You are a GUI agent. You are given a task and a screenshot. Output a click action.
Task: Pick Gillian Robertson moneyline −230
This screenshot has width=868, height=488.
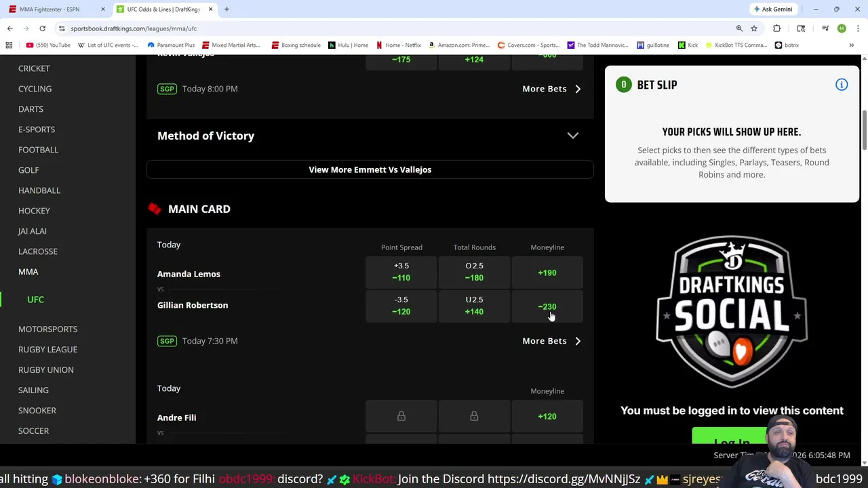pyautogui.click(x=547, y=306)
